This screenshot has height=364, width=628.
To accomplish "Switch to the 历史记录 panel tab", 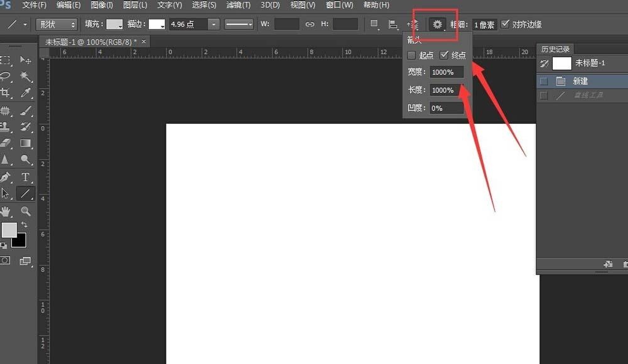I will pos(556,49).
